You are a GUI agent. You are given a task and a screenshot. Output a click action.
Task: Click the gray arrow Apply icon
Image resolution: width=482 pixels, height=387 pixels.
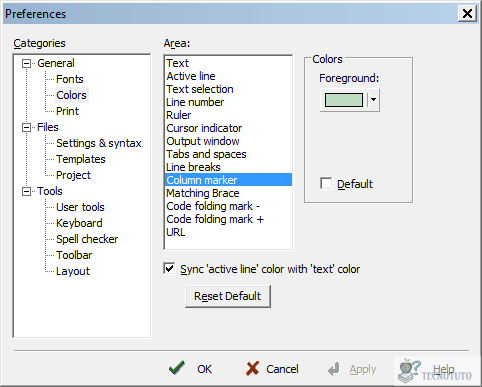tap(334, 369)
